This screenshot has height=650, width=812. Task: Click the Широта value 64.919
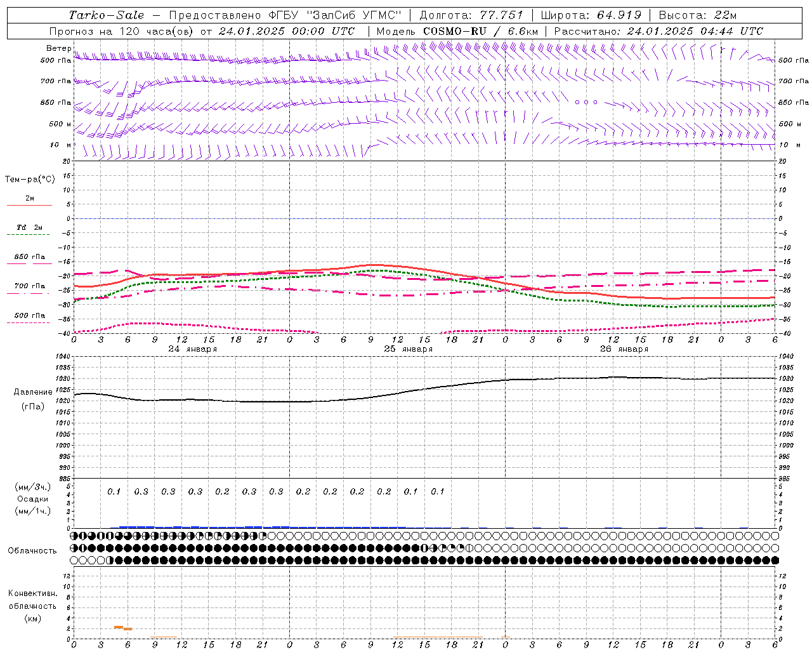(619, 15)
